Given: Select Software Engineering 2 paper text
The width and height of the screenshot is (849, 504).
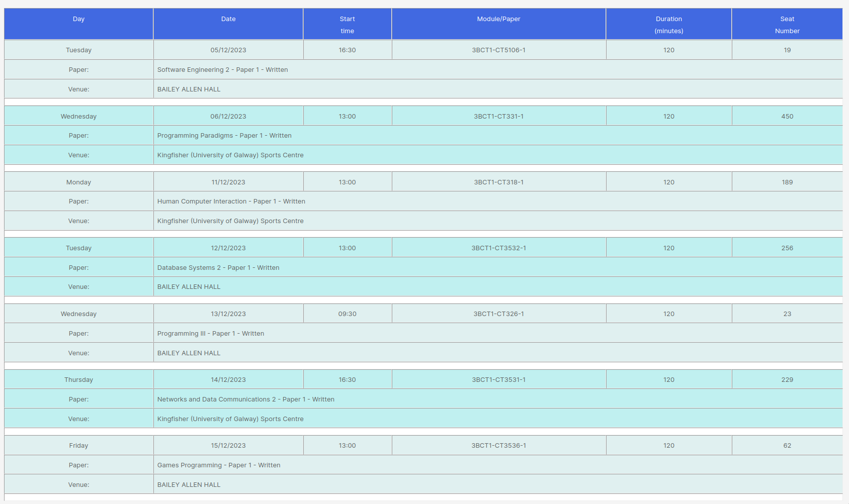Looking at the screenshot, I should click(x=223, y=70).
